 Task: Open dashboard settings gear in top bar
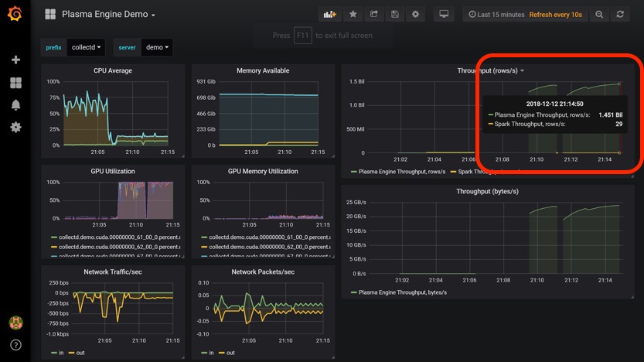416,14
